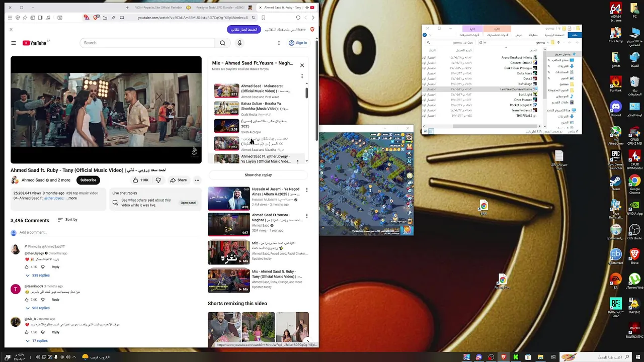Open a new tab in Brave
This screenshot has height=362, width=644.
[127, 8]
